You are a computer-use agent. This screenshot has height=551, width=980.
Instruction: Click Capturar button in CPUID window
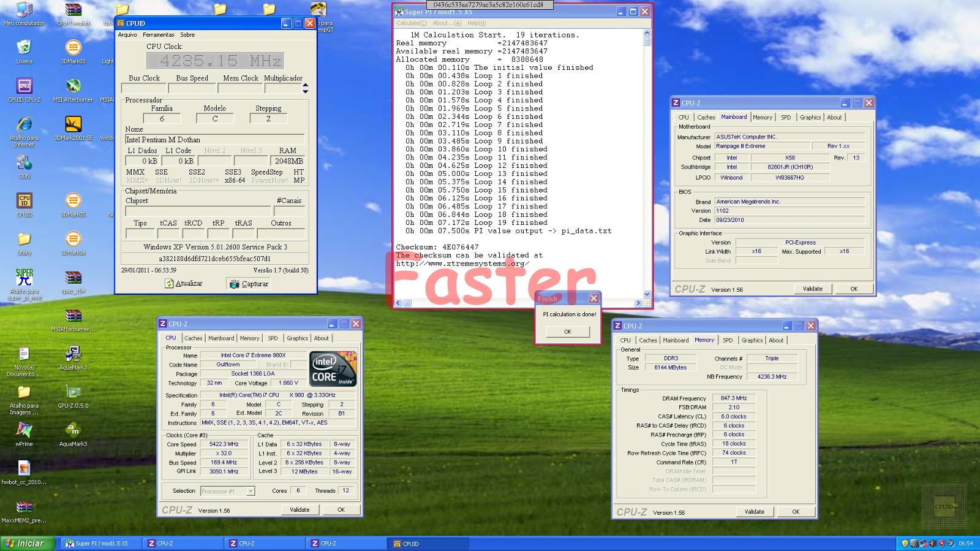[249, 284]
